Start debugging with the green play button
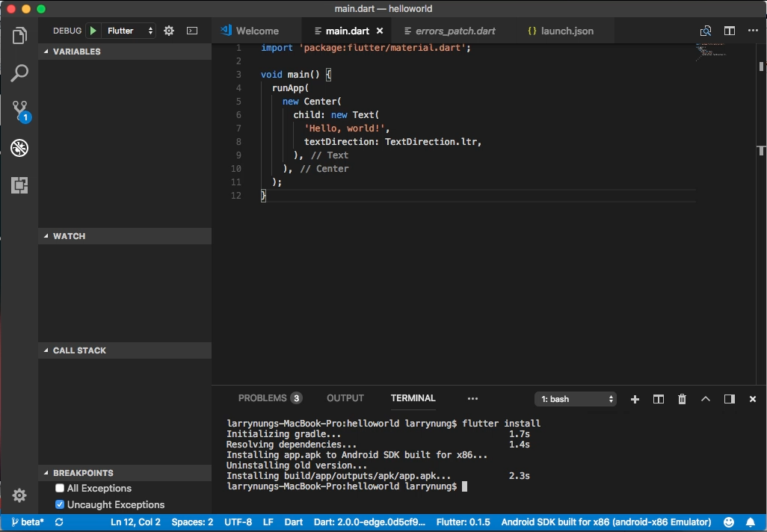 (93, 31)
